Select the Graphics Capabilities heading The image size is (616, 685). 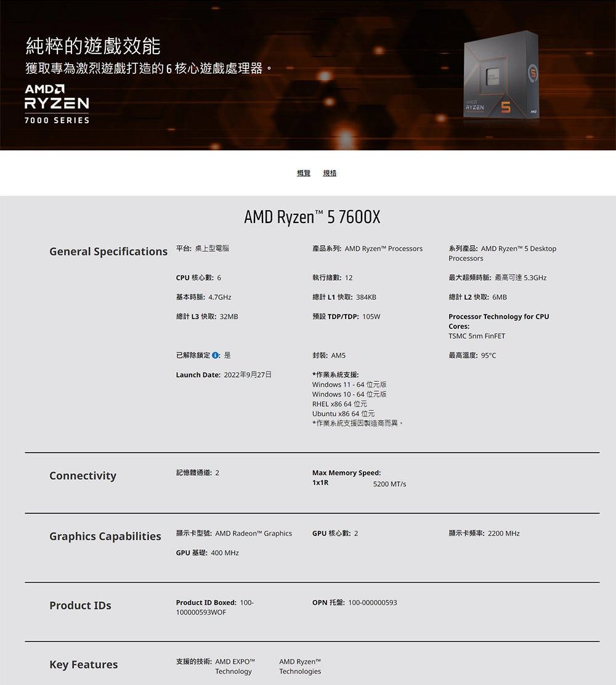tap(105, 536)
